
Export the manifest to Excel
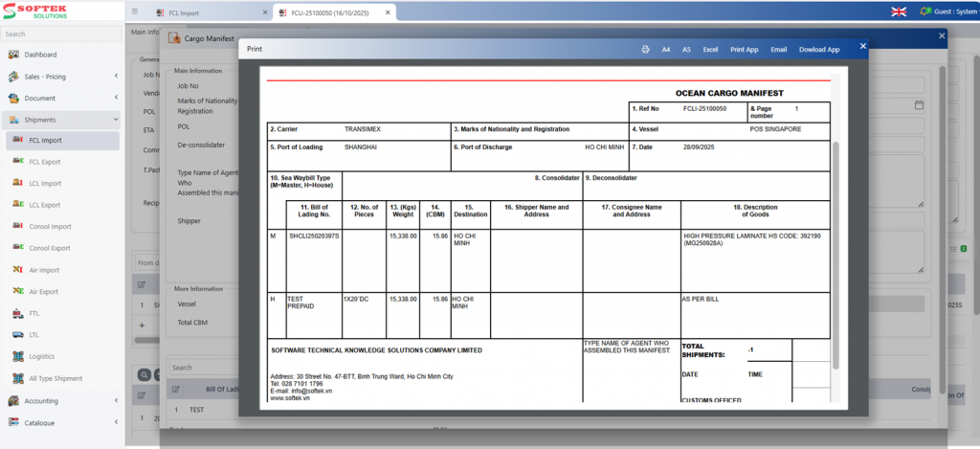710,49
